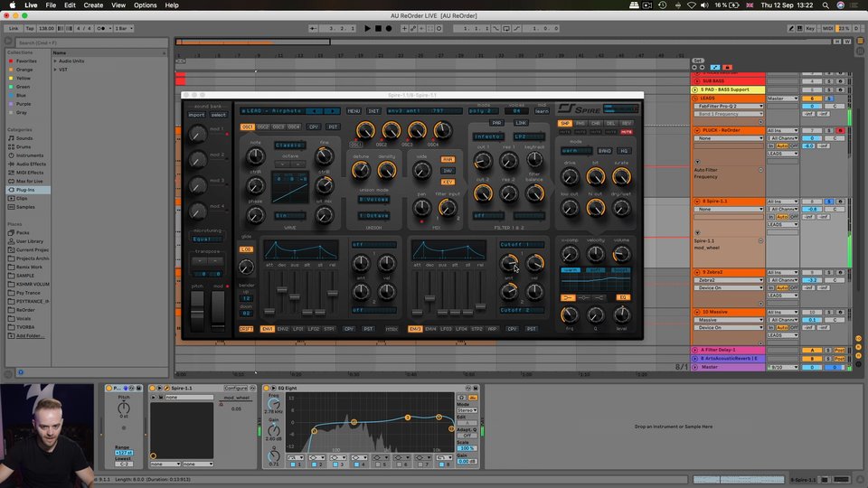Image resolution: width=868 pixels, height=488 pixels.
Task: Select the Spire LFO3 tab
Action: [x=446, y=329]
